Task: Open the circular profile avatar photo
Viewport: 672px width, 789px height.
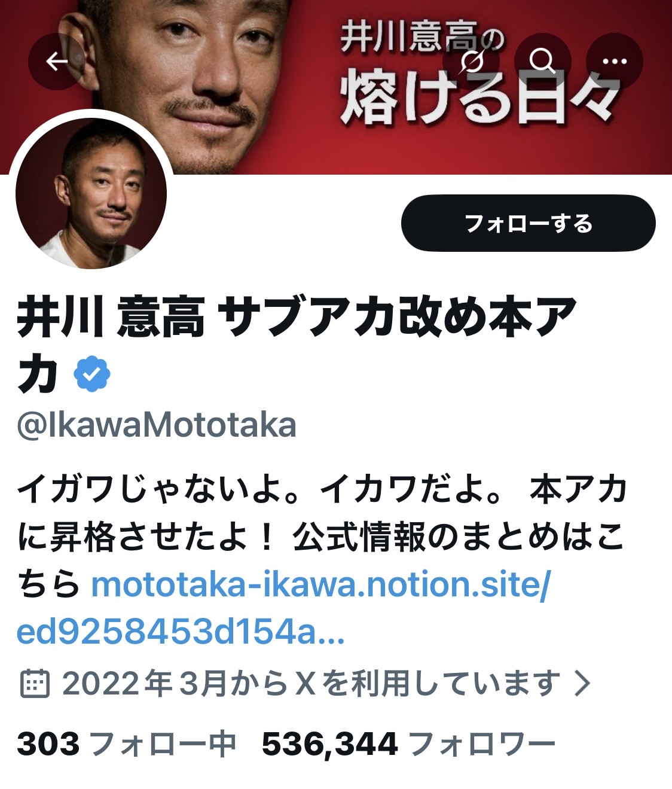Action: click(91, 193)
